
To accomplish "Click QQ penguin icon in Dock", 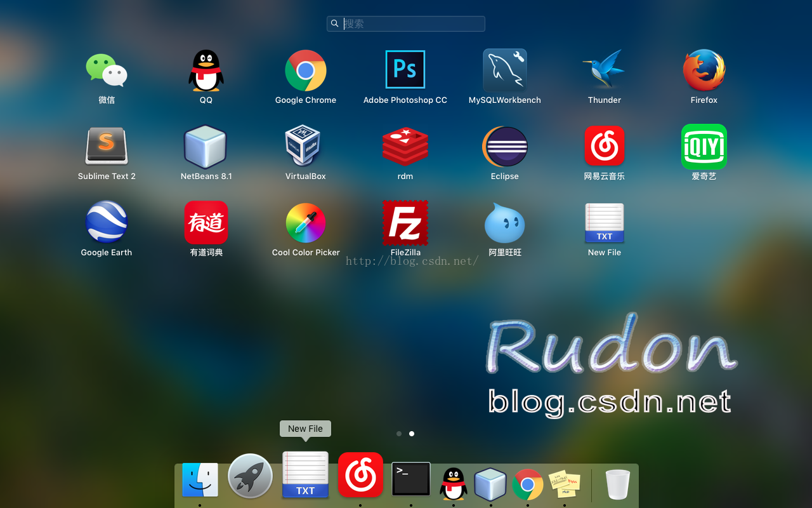I will pos(454,483).
